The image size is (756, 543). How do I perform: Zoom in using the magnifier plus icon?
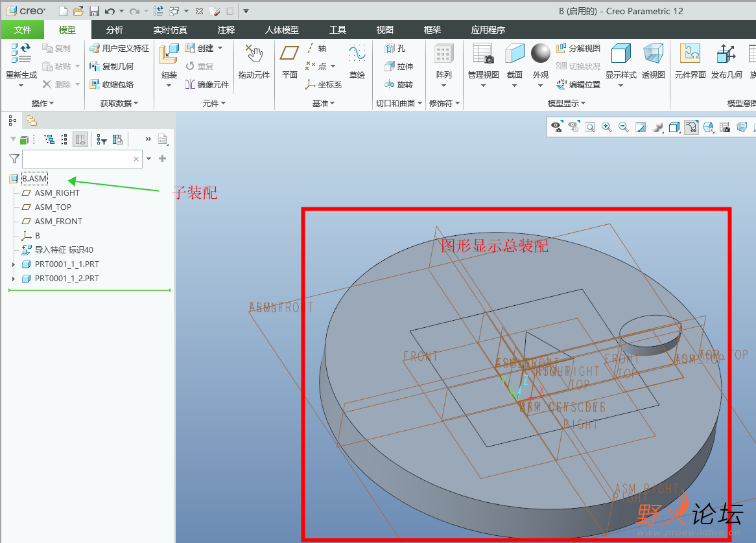(x=607, y=127)
